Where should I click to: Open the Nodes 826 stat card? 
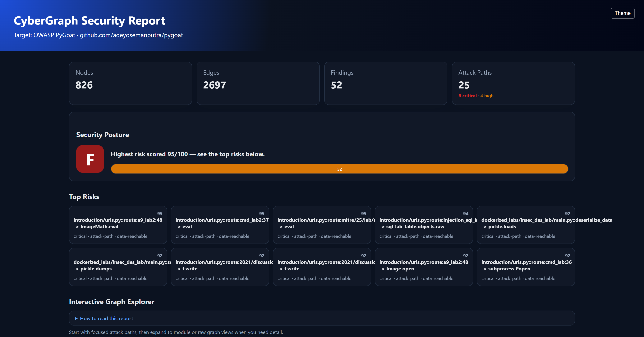click(x=130, y=83)
